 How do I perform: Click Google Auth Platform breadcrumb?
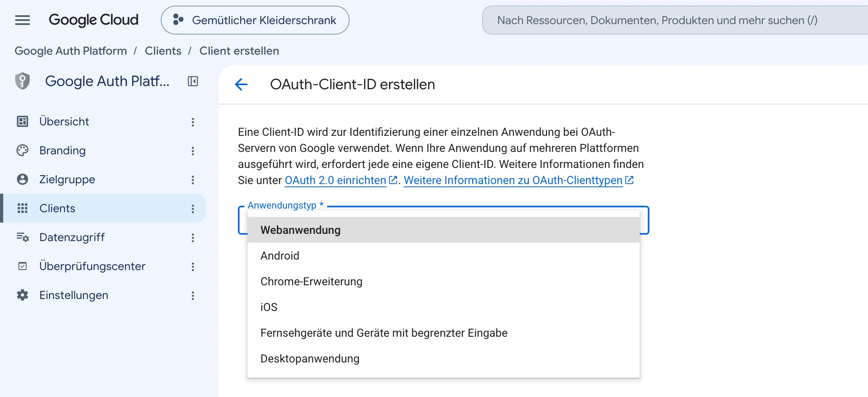71,51
